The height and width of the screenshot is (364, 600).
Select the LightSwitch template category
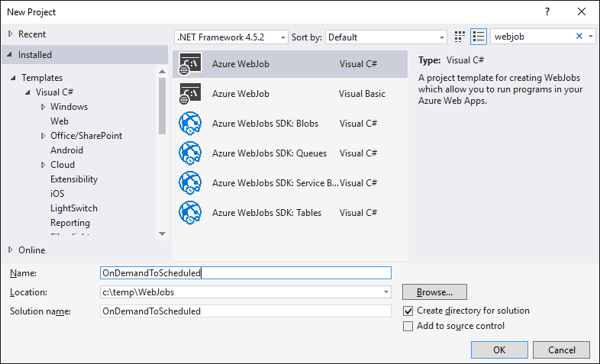(74, 208)
